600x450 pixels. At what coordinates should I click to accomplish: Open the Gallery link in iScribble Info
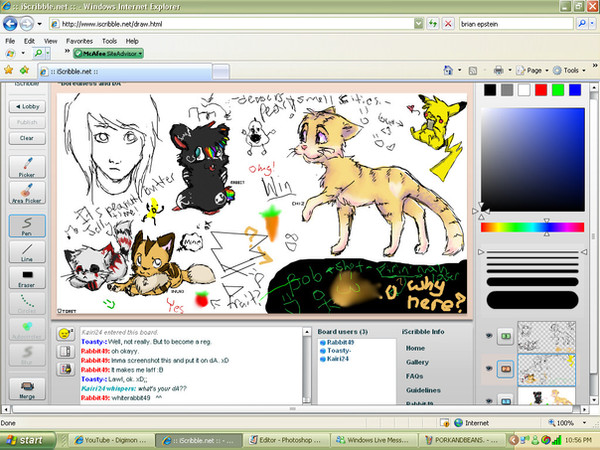(417, 362)
